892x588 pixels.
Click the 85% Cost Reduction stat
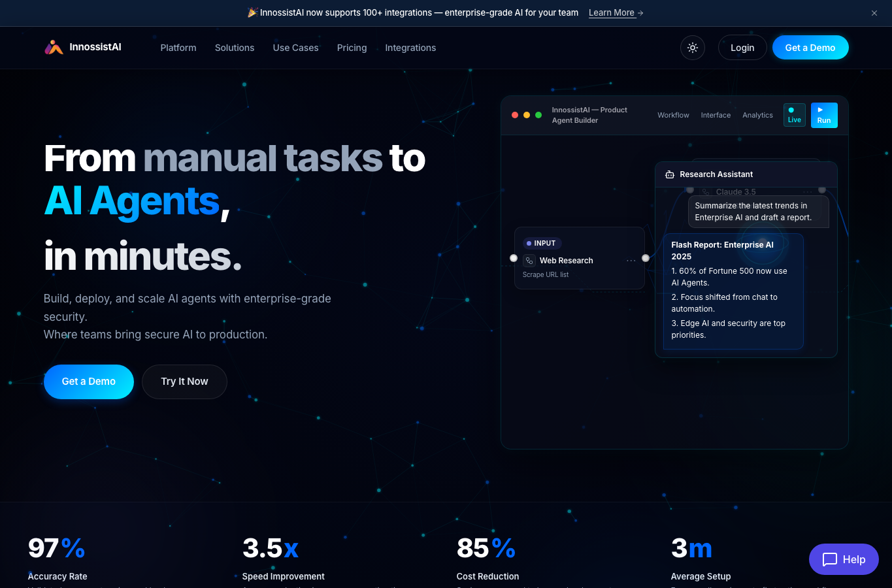tap(487, 559)
